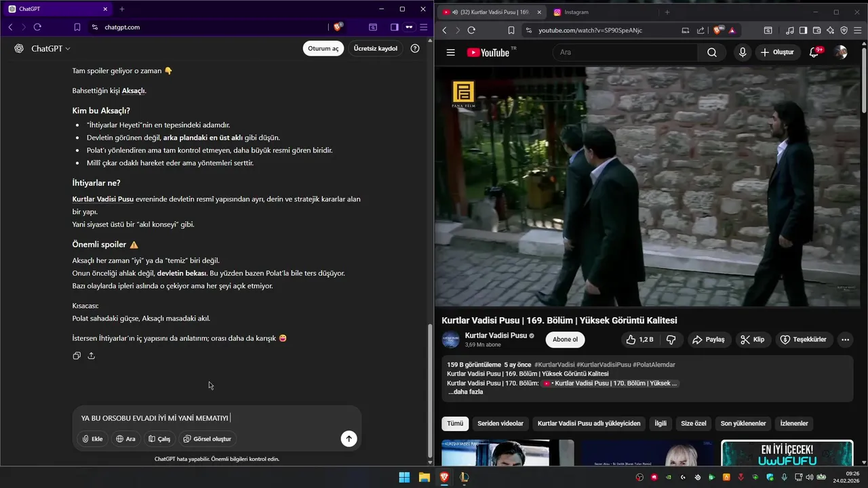Click the ChatGPT logo icon in header
The height and width of the screenshot is (488, 868).
[x=19, y=49]
